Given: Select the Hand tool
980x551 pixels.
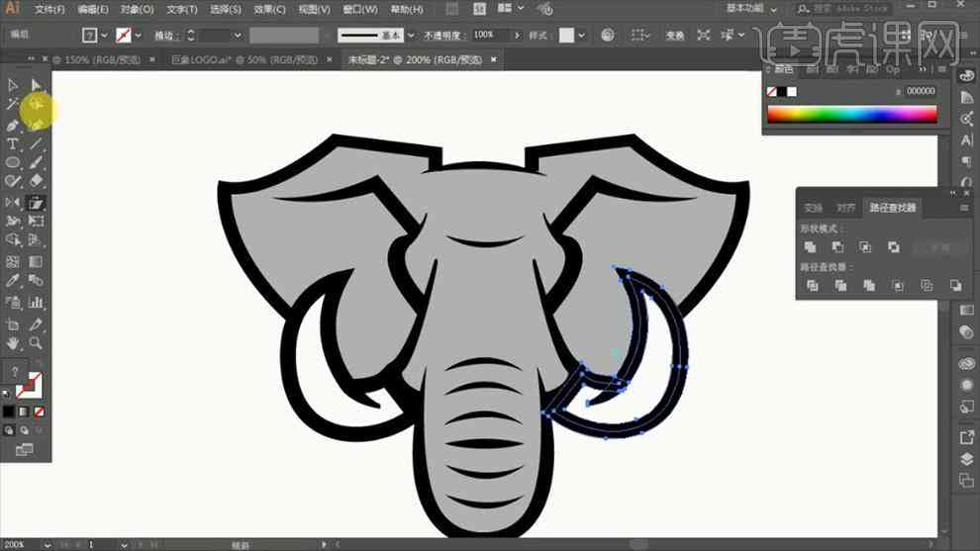Looking at the screenshot, I should (x=13, y=343).
